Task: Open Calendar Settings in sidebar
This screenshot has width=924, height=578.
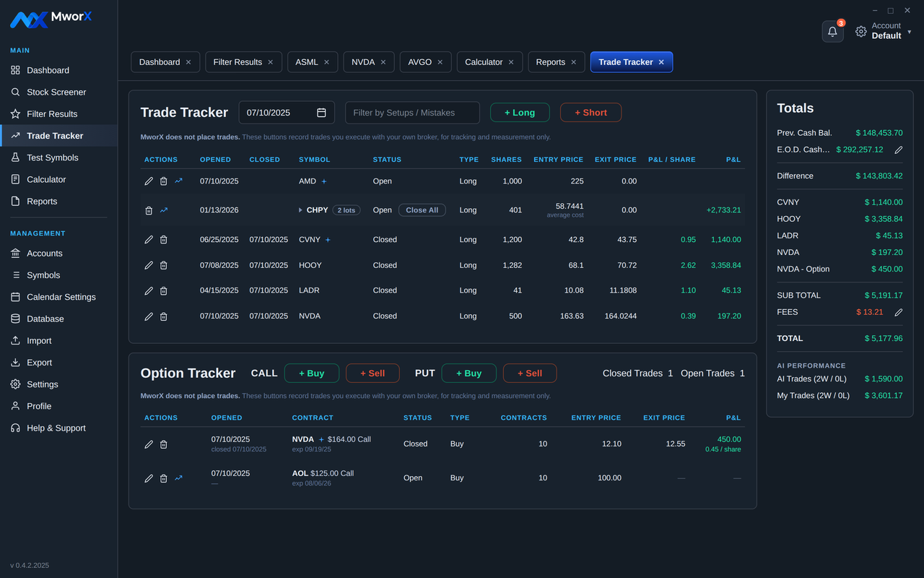Action: [x=58, y=297]
